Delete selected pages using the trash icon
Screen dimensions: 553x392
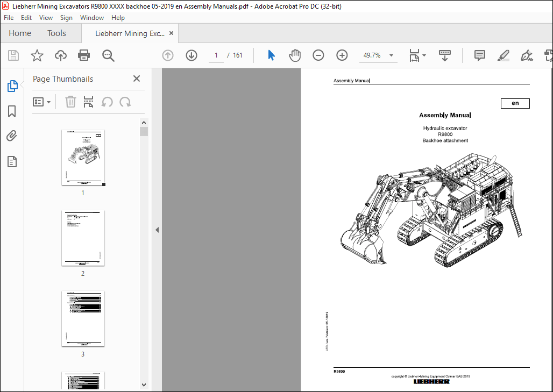tap(70, 102)
